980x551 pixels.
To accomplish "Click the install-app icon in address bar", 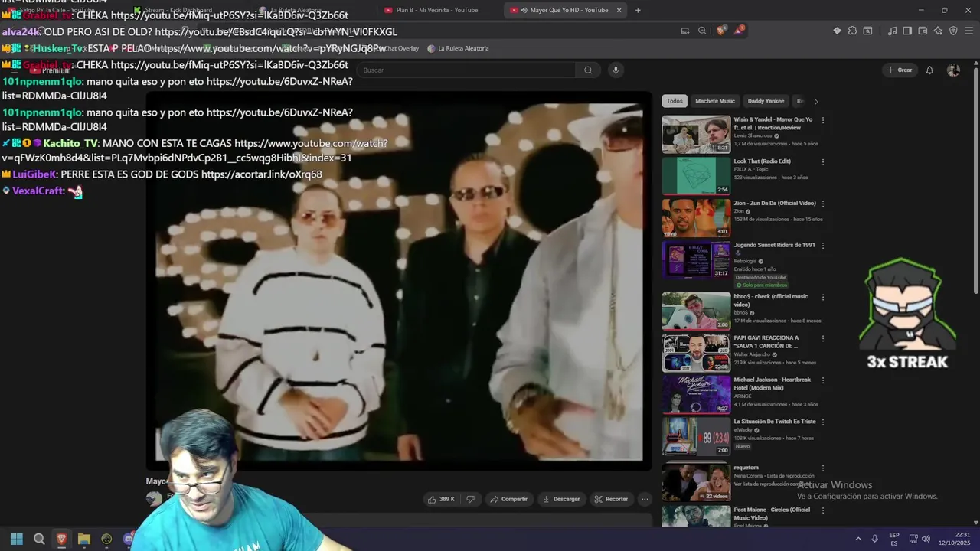I will click(x=685, y=31).
